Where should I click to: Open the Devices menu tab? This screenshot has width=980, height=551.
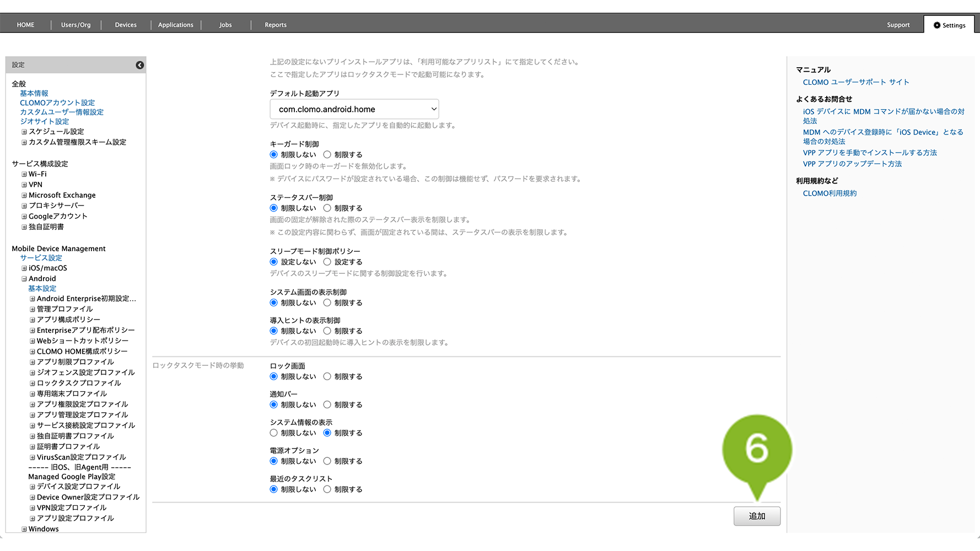coord(126,25)
